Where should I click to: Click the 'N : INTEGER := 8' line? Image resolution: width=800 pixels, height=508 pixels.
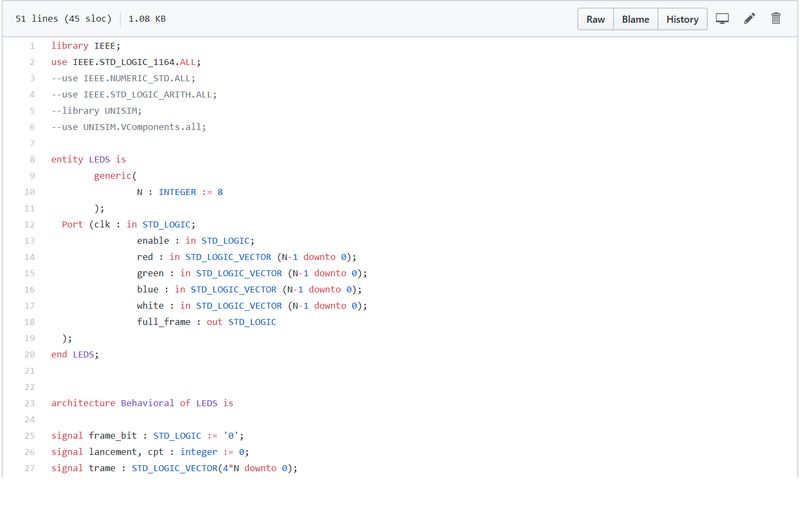tap(180, 192)
